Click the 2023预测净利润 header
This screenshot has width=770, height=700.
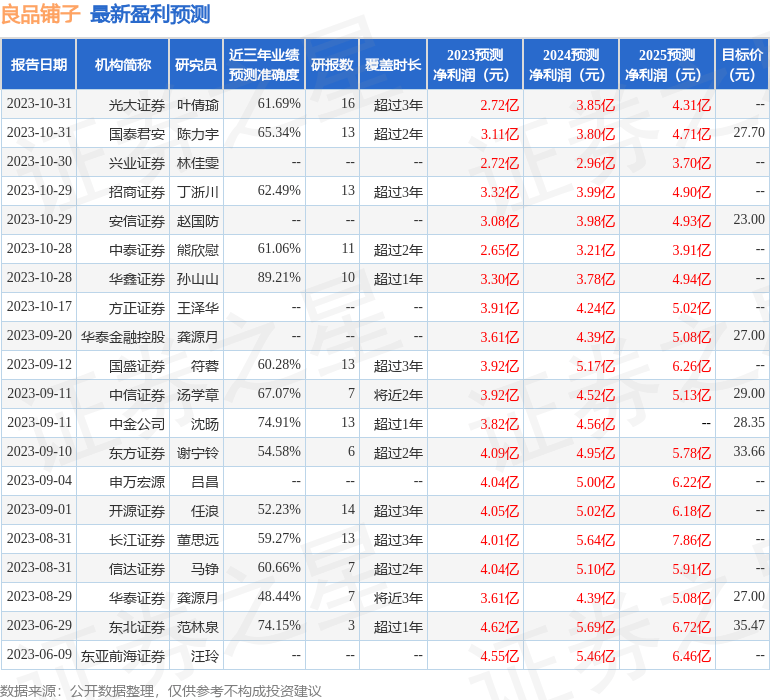[x=475, y=64]
